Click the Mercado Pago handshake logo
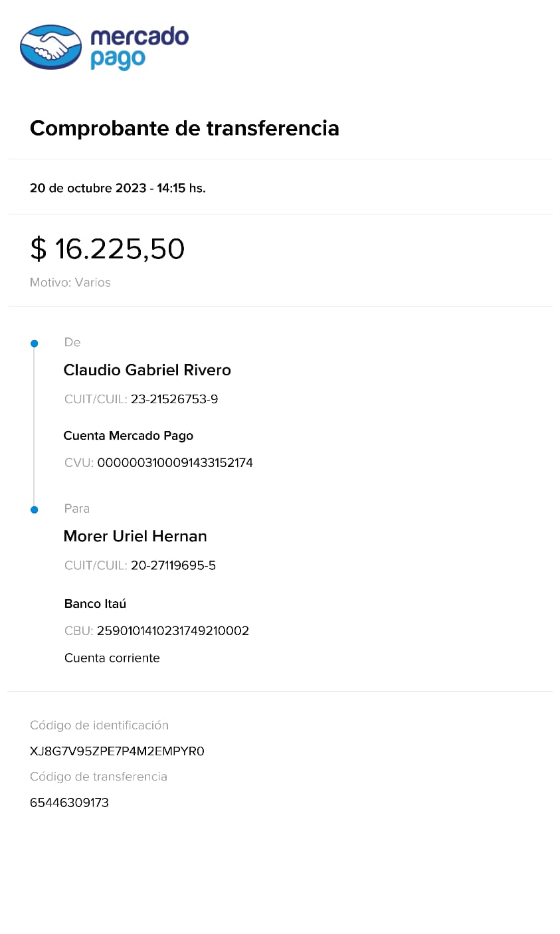 click(x=51, y=47)
